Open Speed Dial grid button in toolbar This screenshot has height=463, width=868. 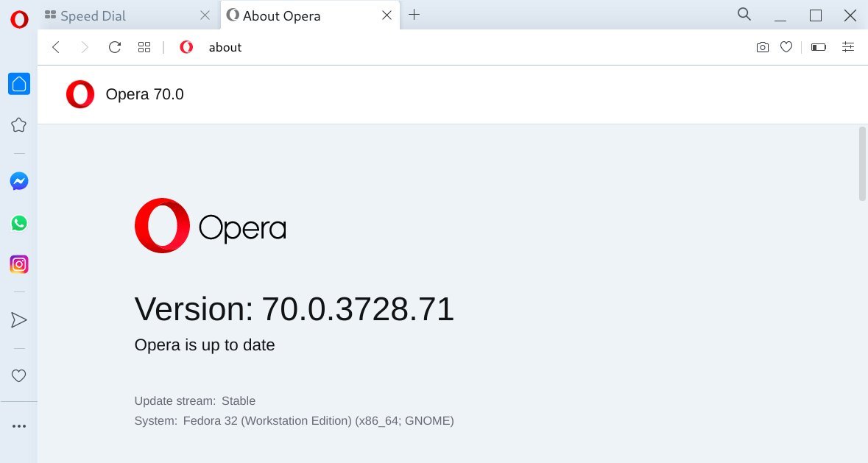click(144, 47)
